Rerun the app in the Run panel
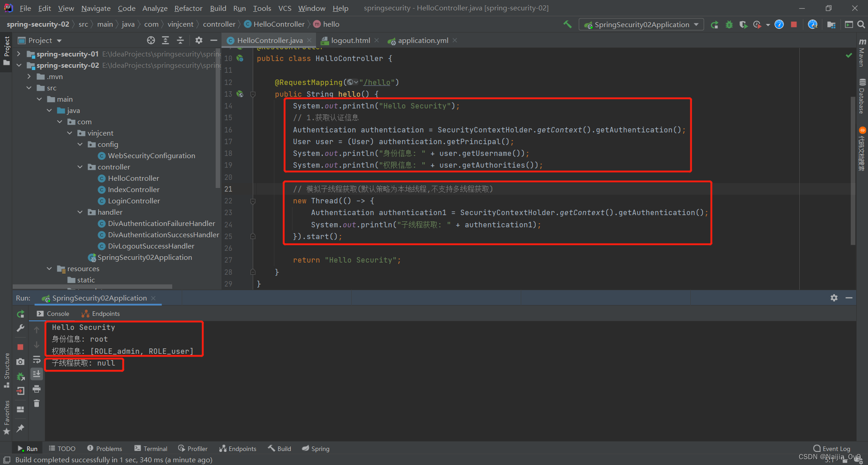The height and width of the screenshot is (465, 868). pyautogui.click(x=20, y=314)
